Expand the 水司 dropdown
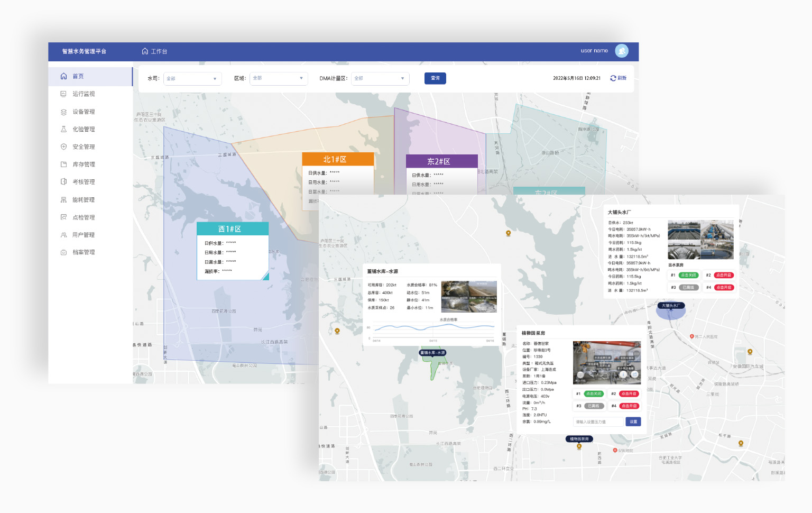 coord(192,79)
